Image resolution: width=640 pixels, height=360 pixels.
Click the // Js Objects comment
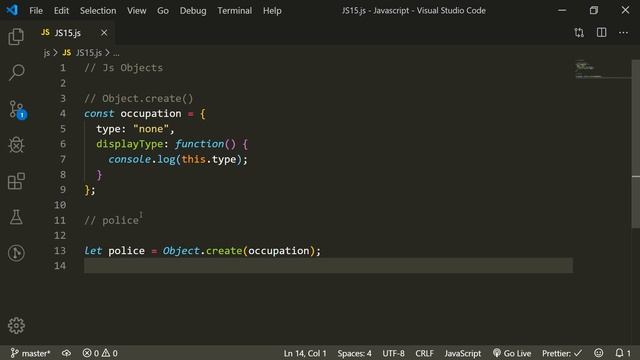point(124,68)
